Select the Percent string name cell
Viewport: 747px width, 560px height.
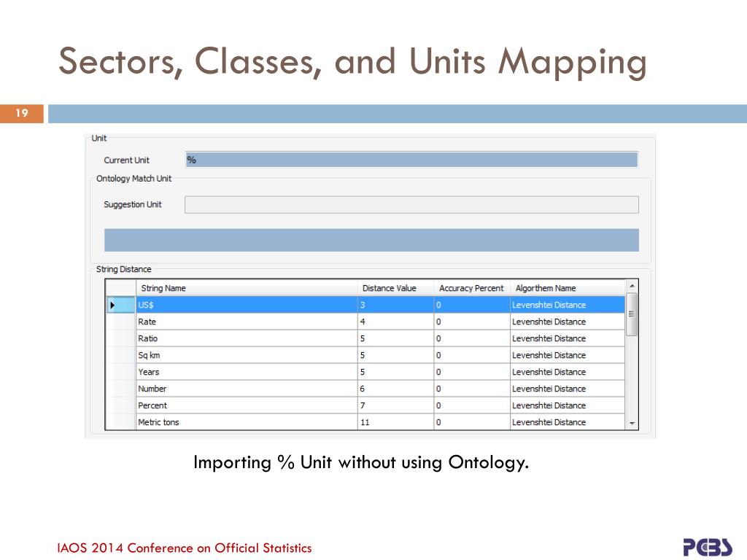[247, 405]
